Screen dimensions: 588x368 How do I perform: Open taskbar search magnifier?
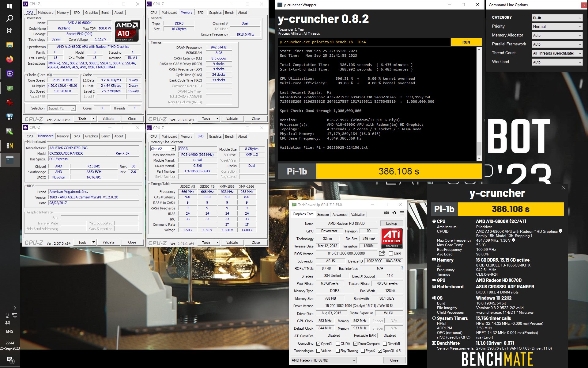(10, 18)
